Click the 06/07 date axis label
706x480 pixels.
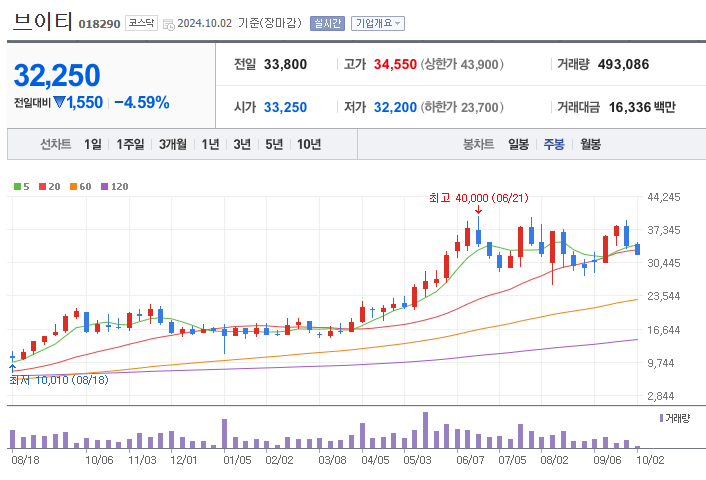[470, 460]
